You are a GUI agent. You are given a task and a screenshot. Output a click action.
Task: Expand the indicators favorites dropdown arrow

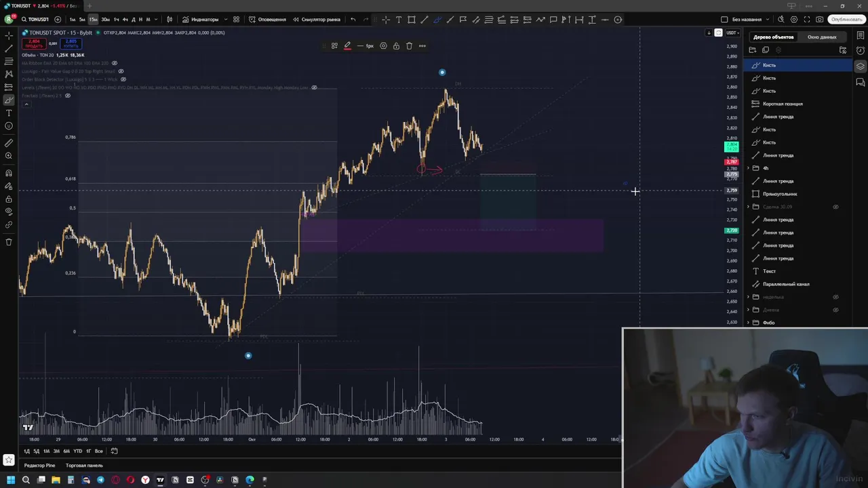[224, 20]
